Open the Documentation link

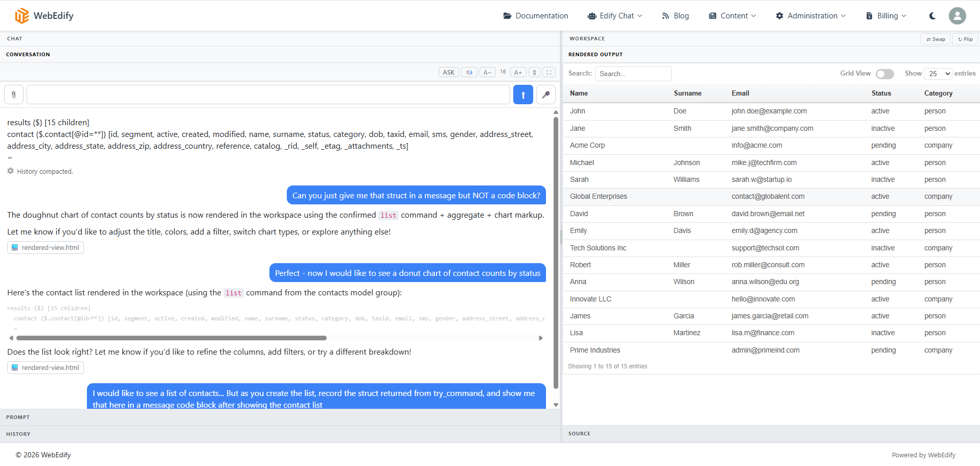pyautogui.click(x=536, y=16)
